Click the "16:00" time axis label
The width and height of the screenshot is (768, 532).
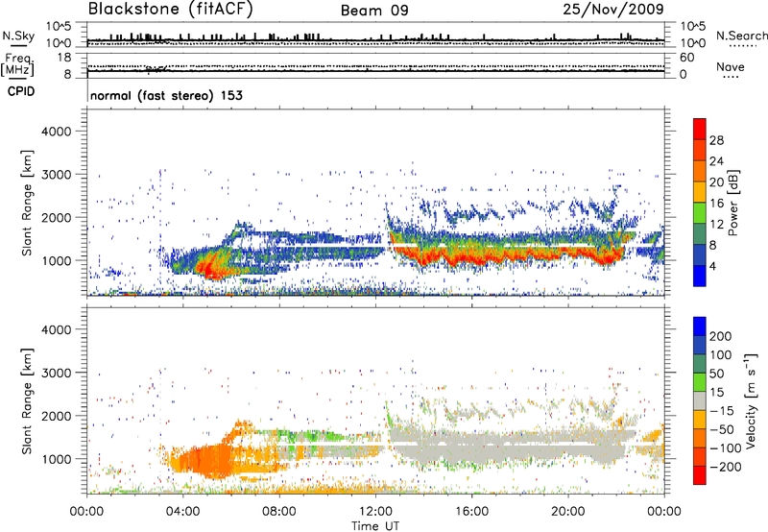coord(471,512)
